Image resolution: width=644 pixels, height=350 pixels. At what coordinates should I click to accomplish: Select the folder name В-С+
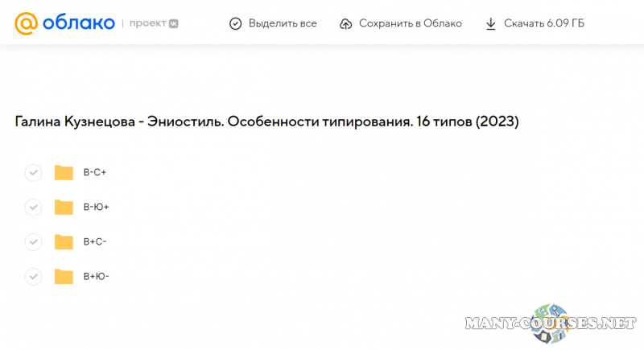tap(95, 172)
